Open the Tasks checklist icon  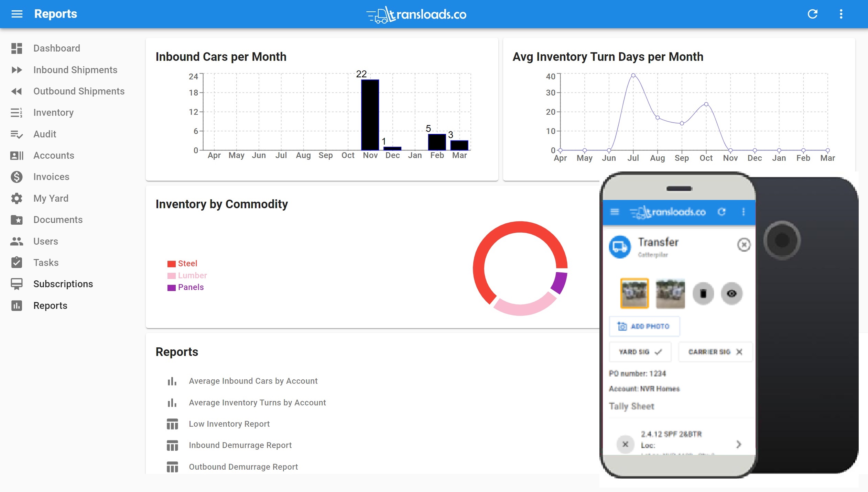17,262
